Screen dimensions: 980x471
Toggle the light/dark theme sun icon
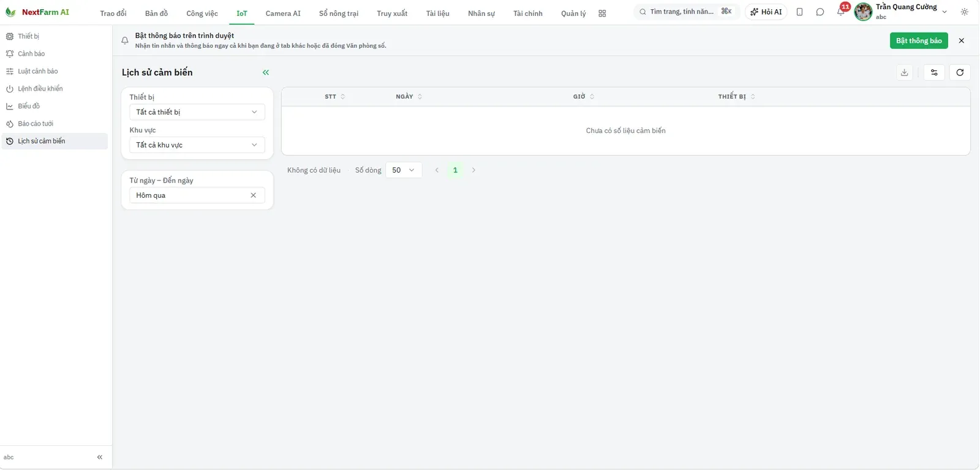click(x=965, y=12)
